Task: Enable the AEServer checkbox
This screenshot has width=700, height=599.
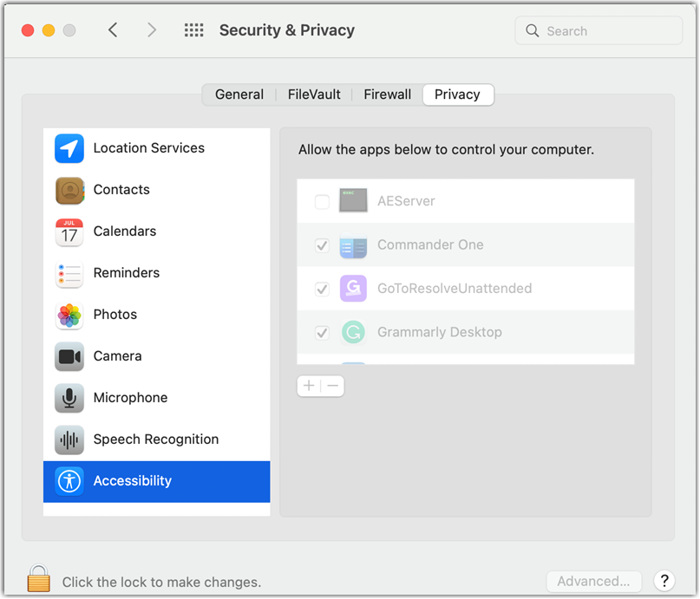Action: [322, 202]
